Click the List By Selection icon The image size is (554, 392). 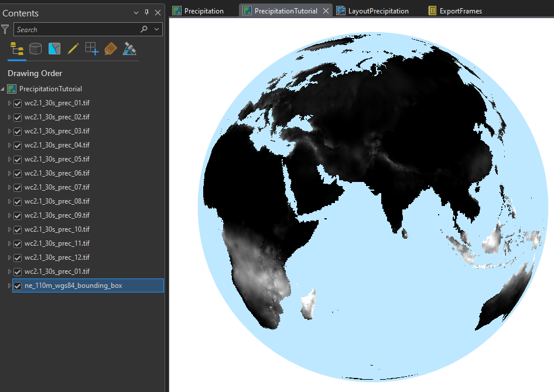pos(54,49)
